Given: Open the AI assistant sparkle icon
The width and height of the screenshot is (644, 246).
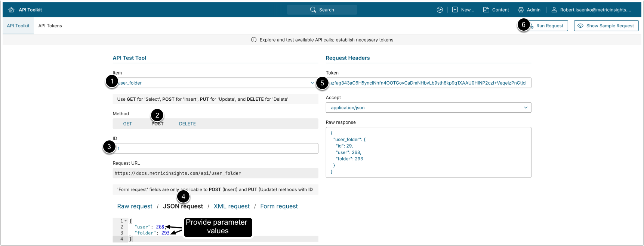Looking at the screenshot, I should click(440, 10).
